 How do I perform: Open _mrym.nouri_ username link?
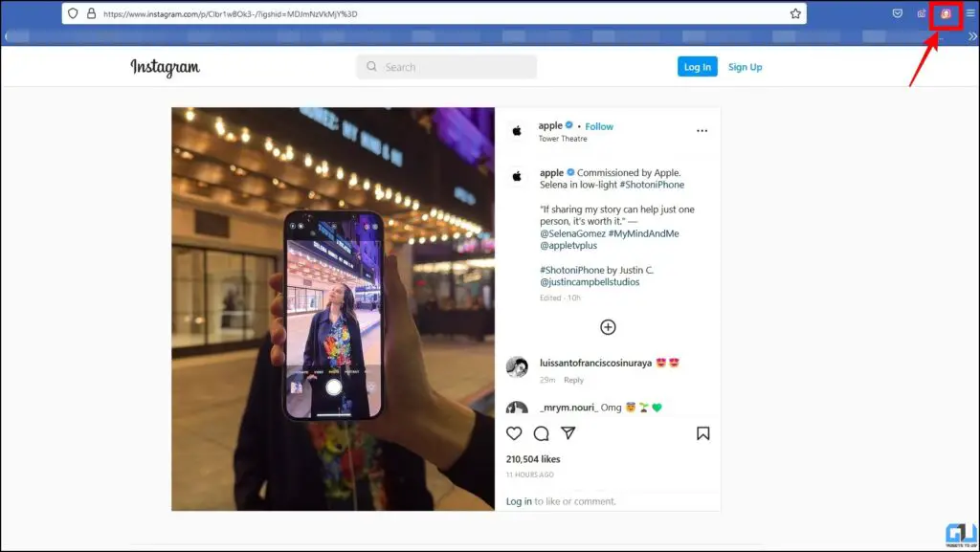[x=568, y=408]
